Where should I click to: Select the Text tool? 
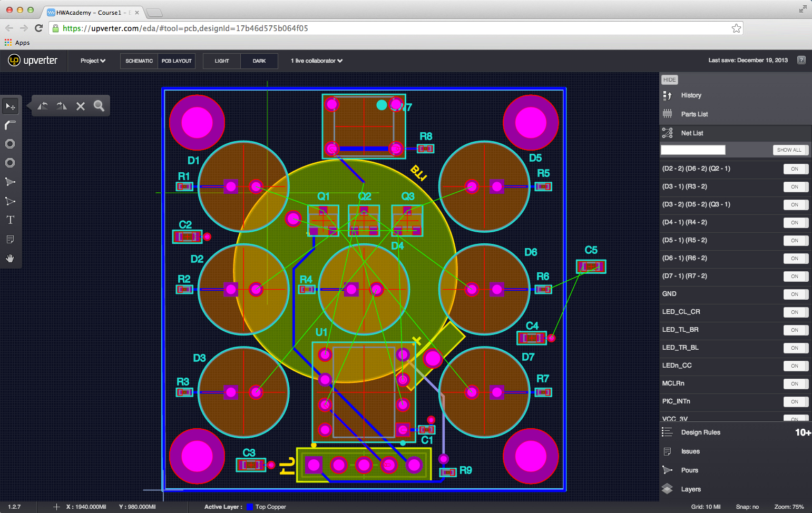[x=10, y=220]
